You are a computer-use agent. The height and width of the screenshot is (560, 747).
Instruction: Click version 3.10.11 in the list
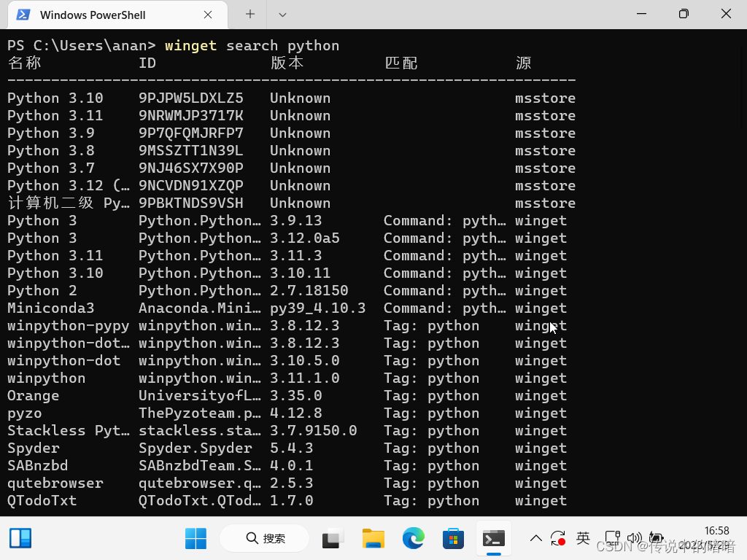[300, 273]
